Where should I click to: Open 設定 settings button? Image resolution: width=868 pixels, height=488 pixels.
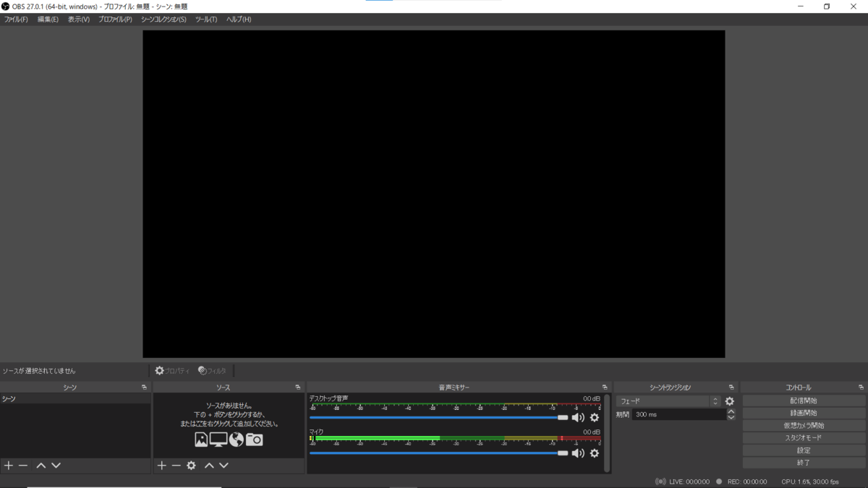pyautogui.click(x=804, y=450)
